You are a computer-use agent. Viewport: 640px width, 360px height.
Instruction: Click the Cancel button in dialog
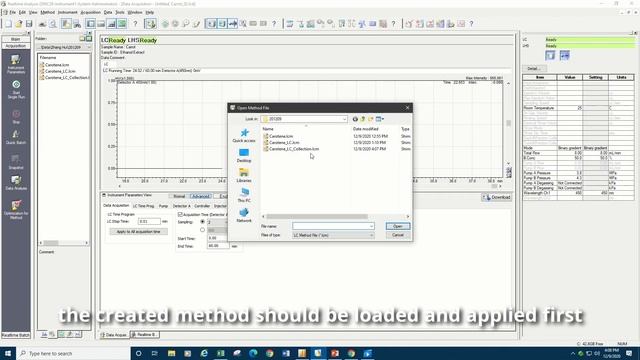pyautogui.click(x=398, y=236)
